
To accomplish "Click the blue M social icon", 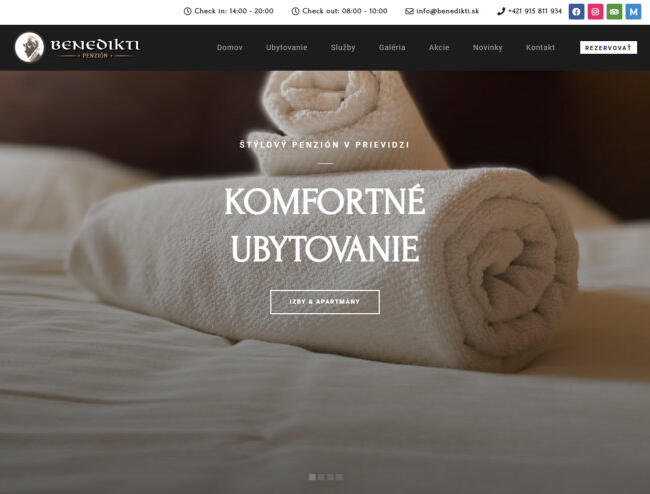I will pyautogui.click(x=633, y=12).
